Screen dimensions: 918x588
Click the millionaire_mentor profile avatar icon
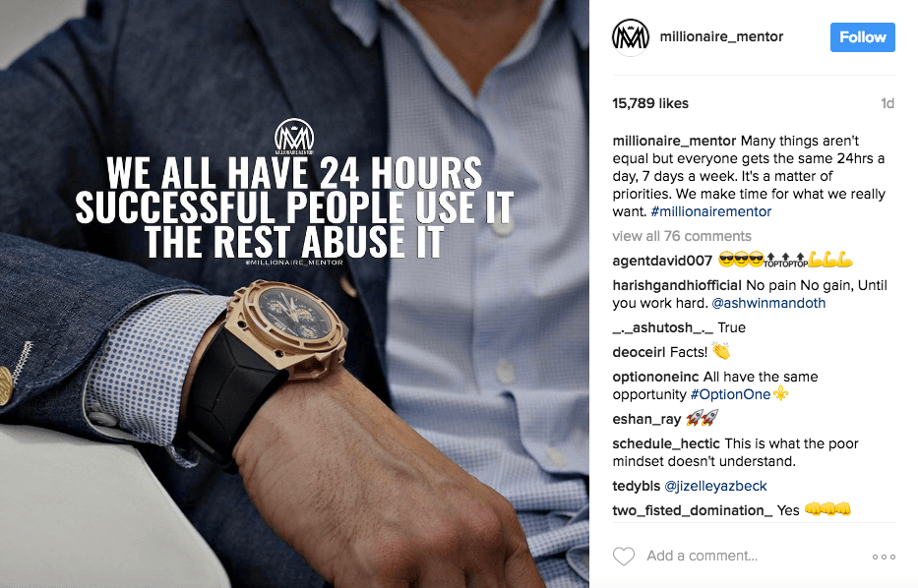[631, 36]
